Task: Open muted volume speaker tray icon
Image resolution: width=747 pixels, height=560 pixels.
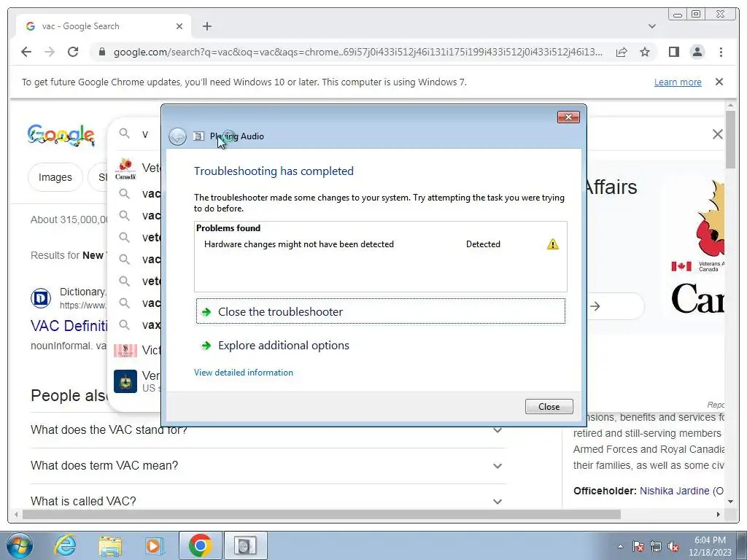Action: tap(673, 546)
